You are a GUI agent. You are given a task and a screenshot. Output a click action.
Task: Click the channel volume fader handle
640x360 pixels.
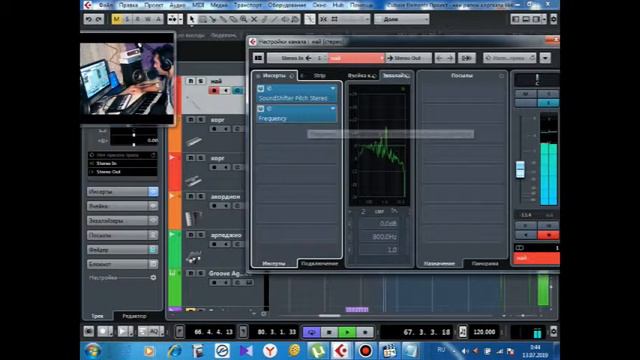[x=520, y=169]
